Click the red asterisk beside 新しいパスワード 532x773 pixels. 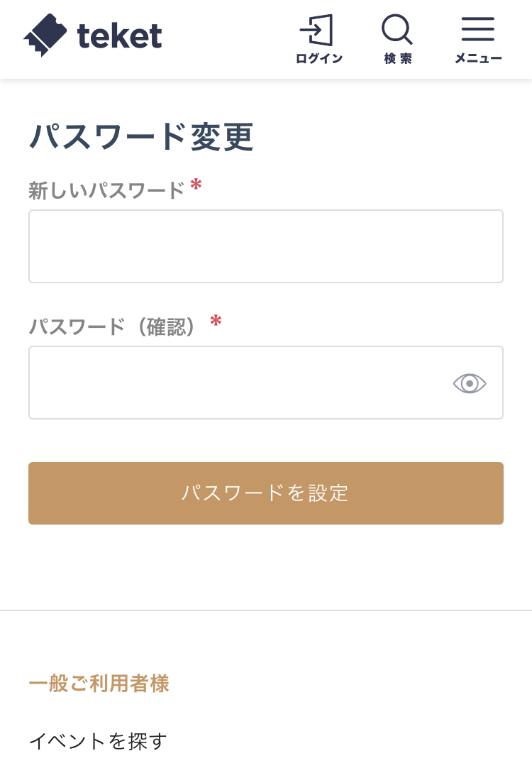coord(196,185)
